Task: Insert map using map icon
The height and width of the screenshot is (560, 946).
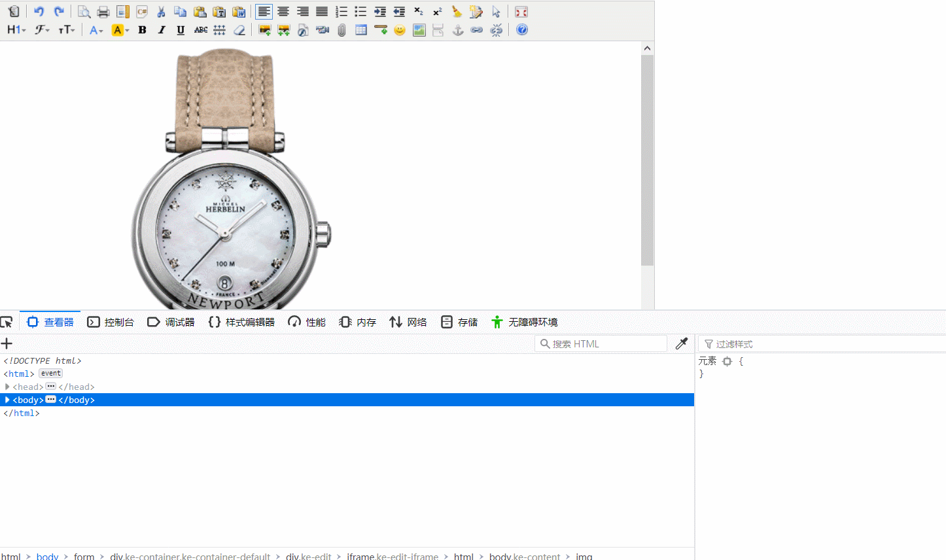Action: click(x=419, y=30)
